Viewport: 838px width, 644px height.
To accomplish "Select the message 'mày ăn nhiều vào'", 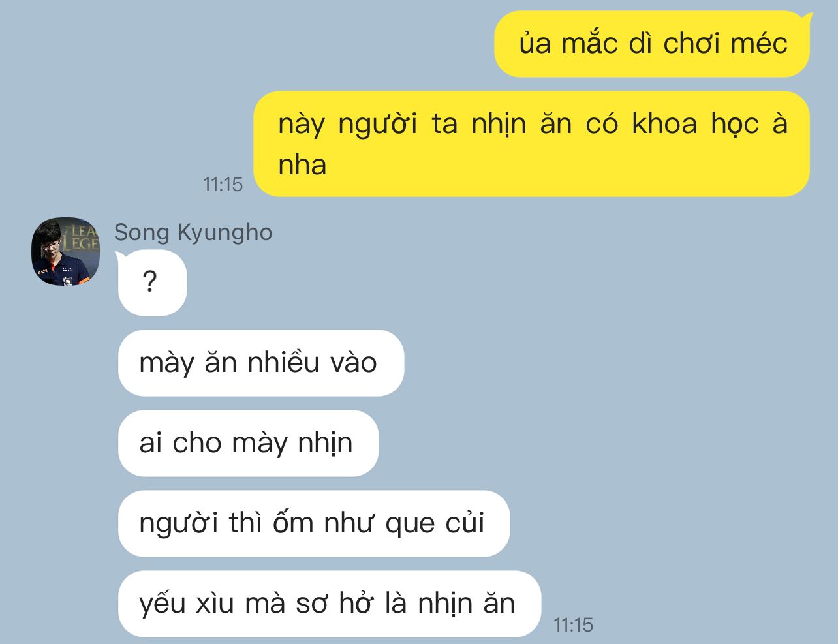I will pyautogui.click(x=261, y=363).
